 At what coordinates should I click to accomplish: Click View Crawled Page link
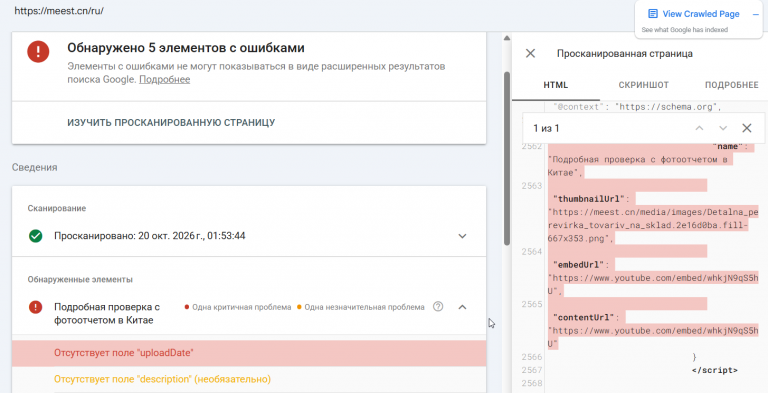coord(701,14)
